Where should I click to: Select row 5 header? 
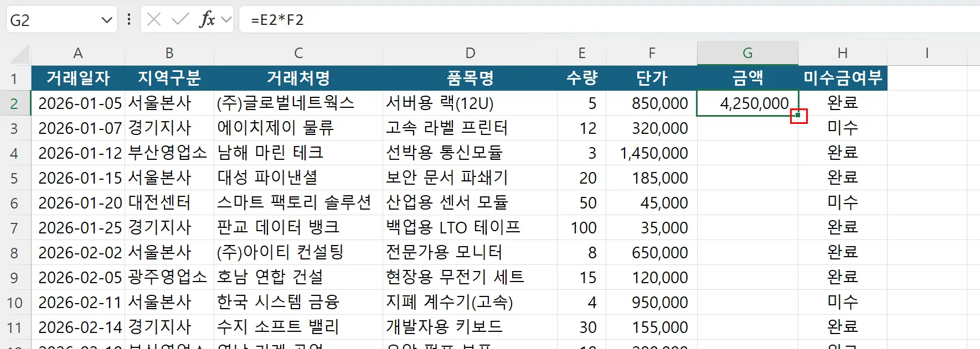click(x=15, y=178)
